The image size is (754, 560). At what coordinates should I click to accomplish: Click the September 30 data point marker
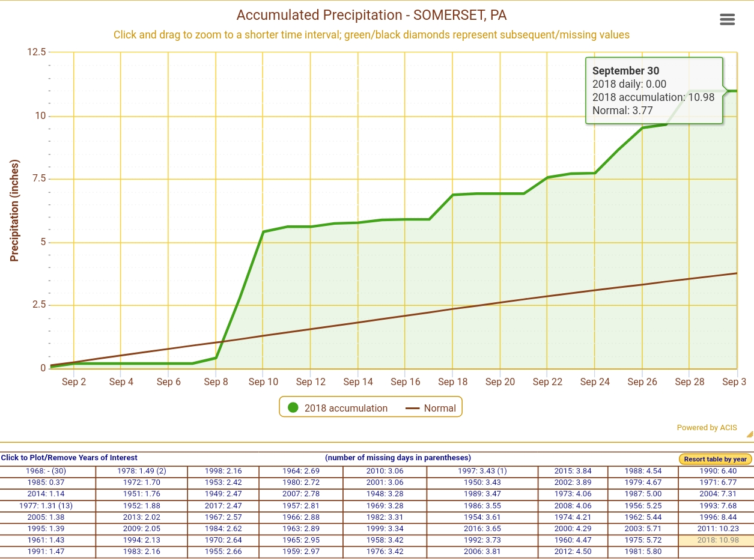pos(736,91)
